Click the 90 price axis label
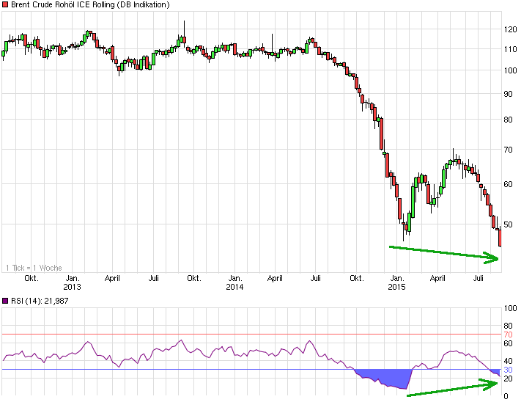The height and width of the screenshot is (402, 532). pos(508,94)
